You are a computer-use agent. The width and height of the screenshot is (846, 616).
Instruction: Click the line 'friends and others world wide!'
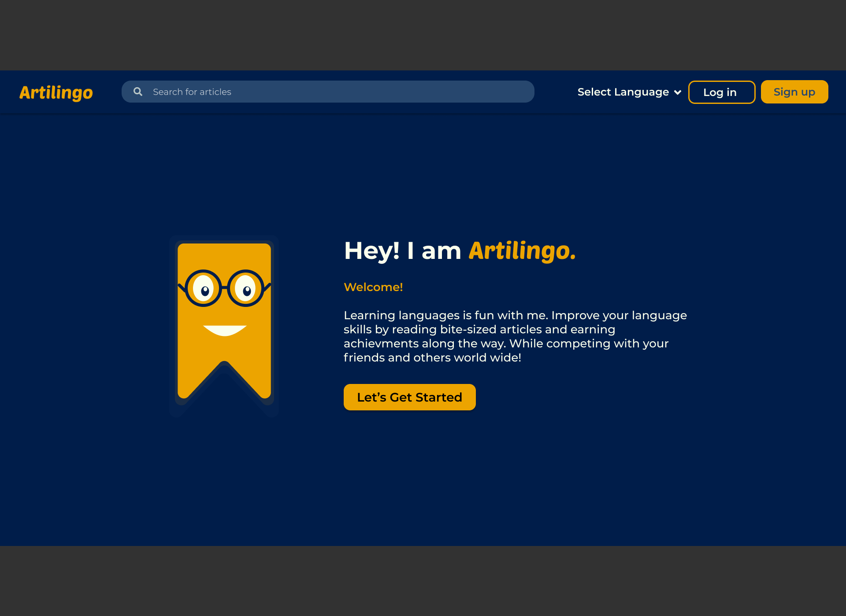[432, 358]
